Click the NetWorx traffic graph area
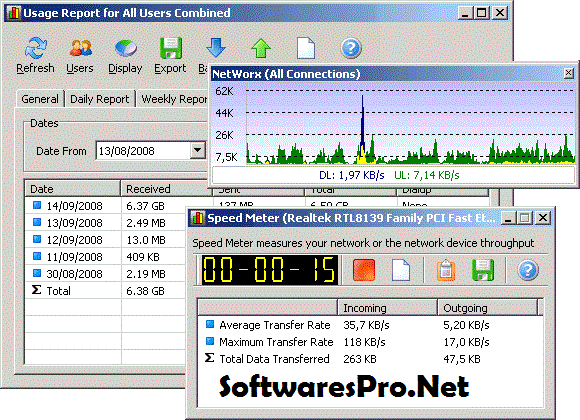The width and height of the screenshot is (580, 420). 411,124
